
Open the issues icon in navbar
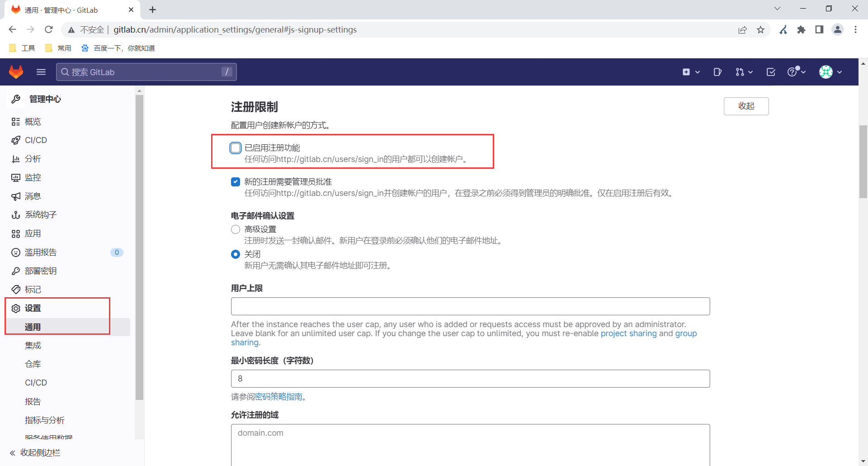click(717, 72)
